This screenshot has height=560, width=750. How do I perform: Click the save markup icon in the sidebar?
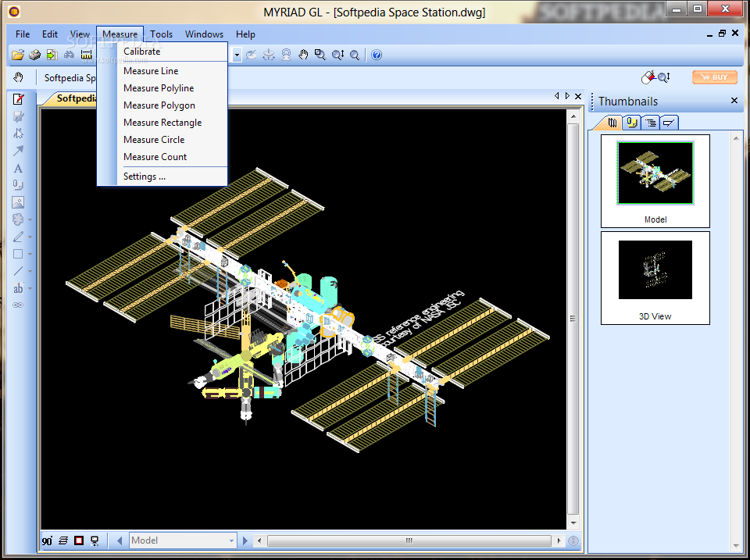[x=18, y=116]
